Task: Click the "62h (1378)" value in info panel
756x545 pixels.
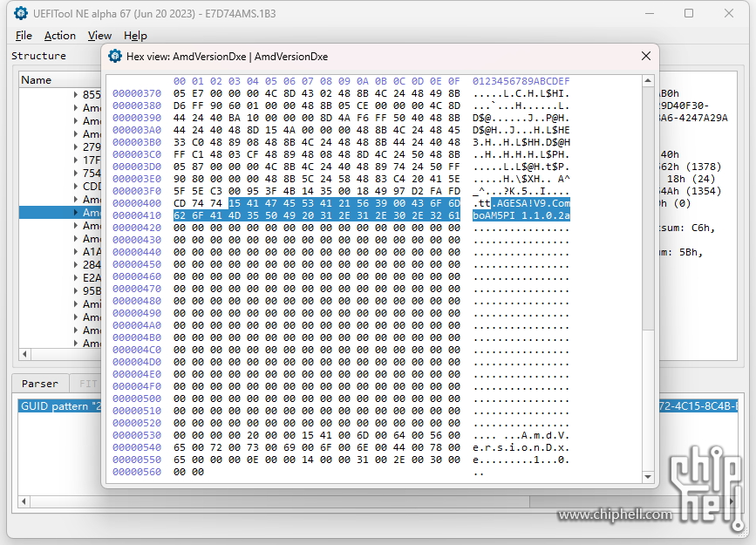Action: point(691,167)
